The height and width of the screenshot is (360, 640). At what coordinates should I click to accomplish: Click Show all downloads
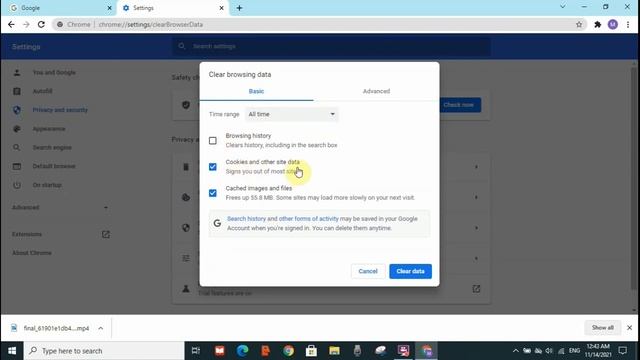[x=602, y=328]
